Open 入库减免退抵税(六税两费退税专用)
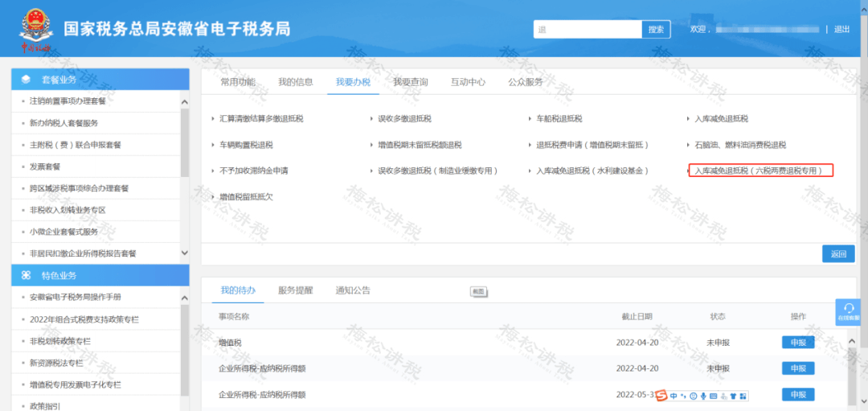This screenshot has width=868, height=411. tap(761, 171)
